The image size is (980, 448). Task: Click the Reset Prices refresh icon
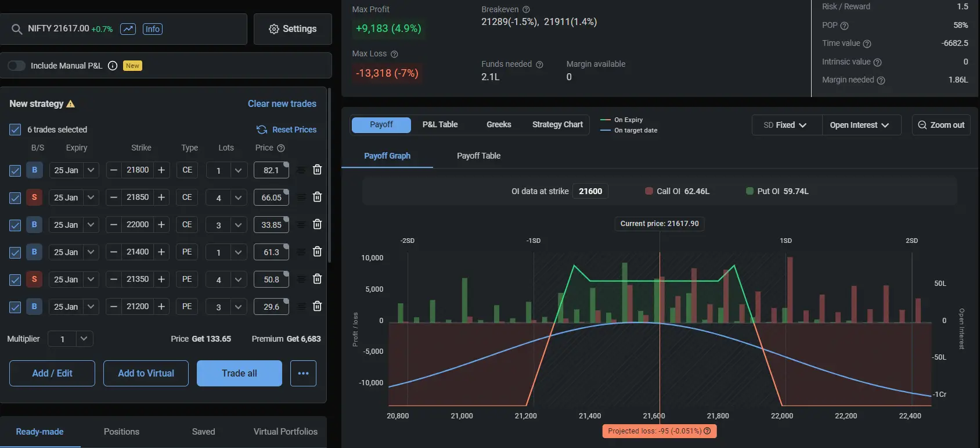(262, 130)
